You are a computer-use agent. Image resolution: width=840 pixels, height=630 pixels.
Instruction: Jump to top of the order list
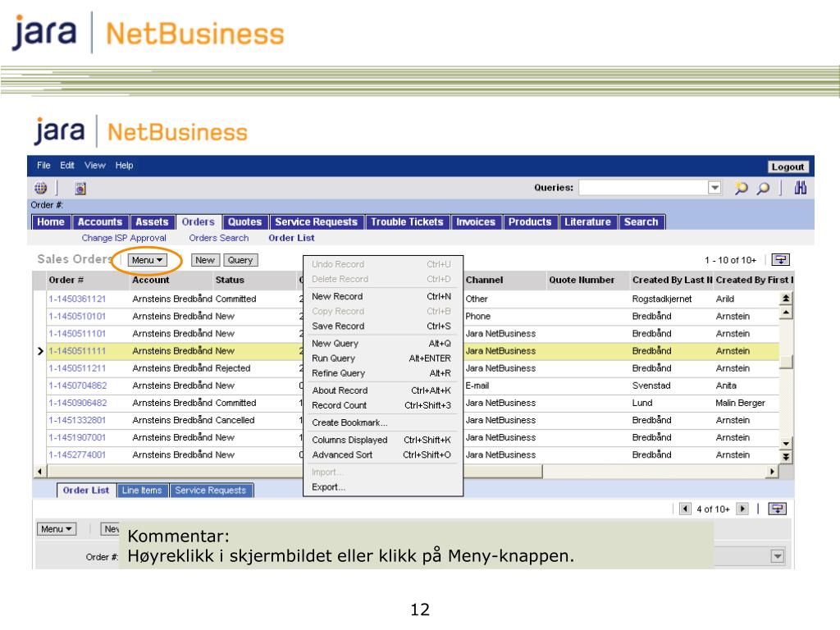(x=785, y=298)
